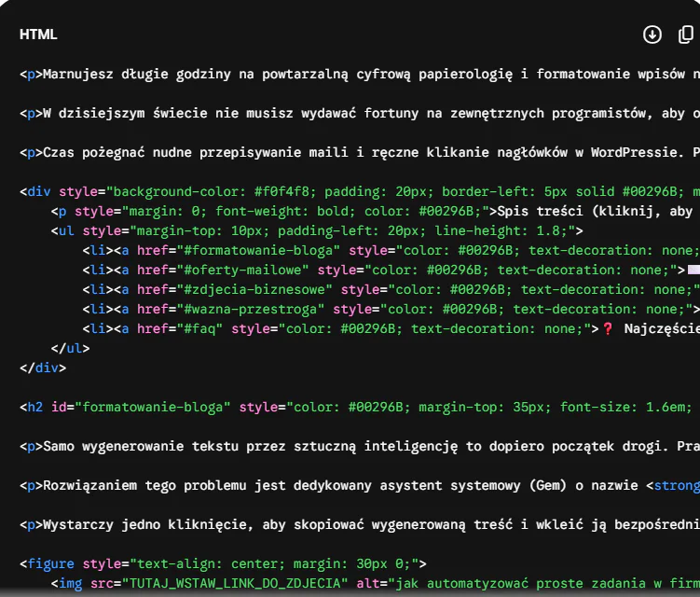Click the closing ul tag
This screenshot has height=597, width=700.
(70, 348)
